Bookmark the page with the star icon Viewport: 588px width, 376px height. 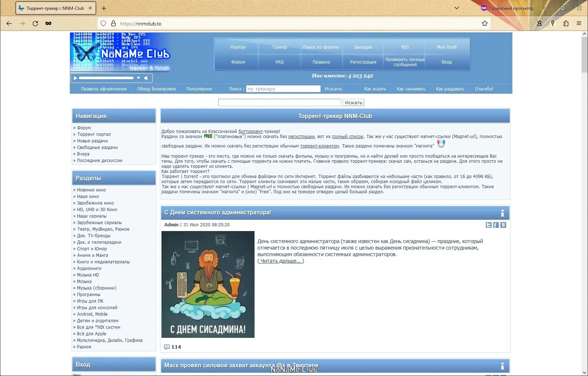pos(484,23)
